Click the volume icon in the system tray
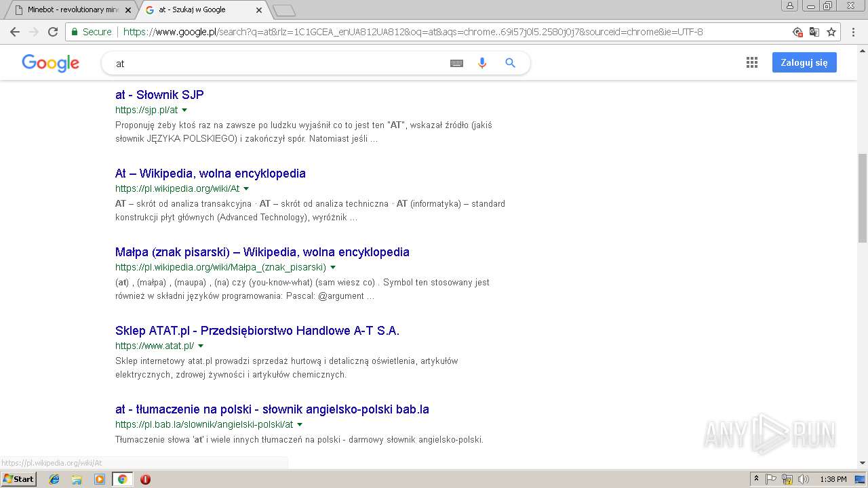This screenshot has height=488, width=868. point(804,479)
